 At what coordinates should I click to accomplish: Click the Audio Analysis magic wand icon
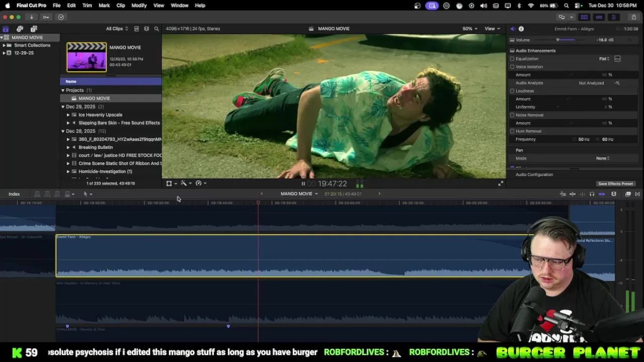coord(617,83)
